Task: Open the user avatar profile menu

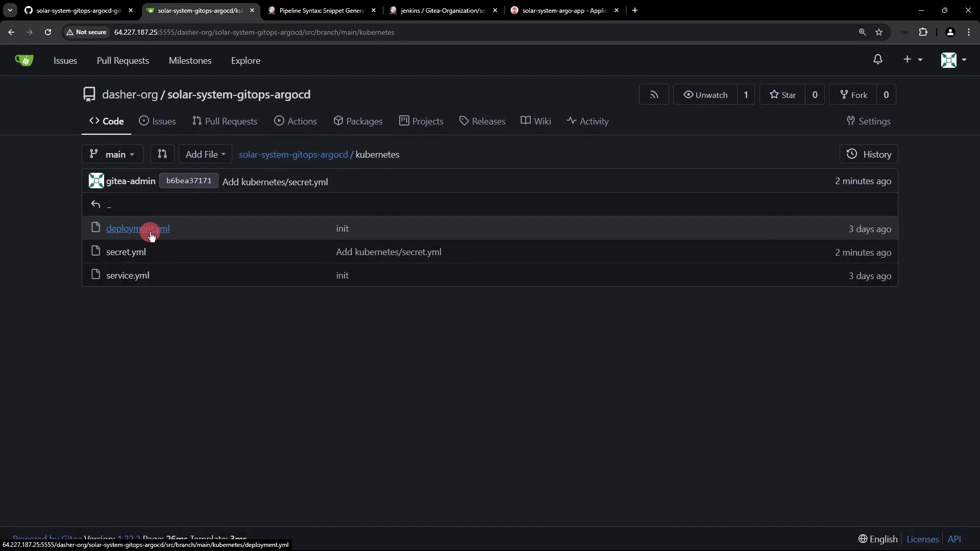Action: tap(953, 60)
